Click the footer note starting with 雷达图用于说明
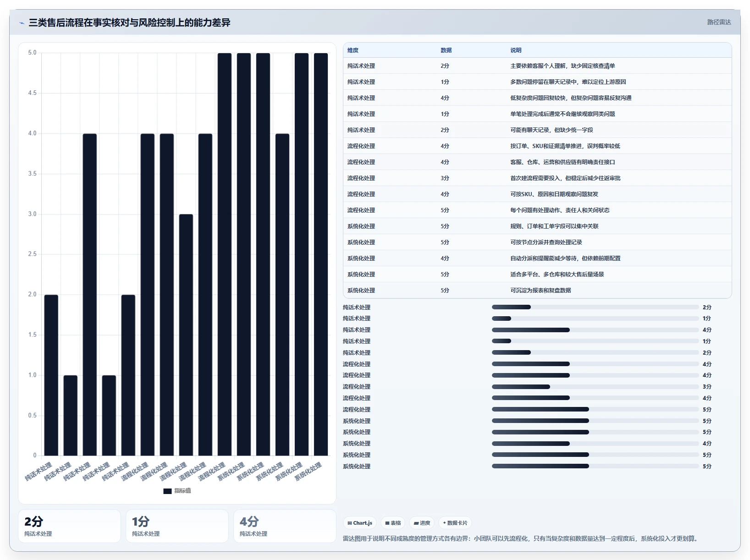This screenshot has width=750, height=560. point(522,538)
